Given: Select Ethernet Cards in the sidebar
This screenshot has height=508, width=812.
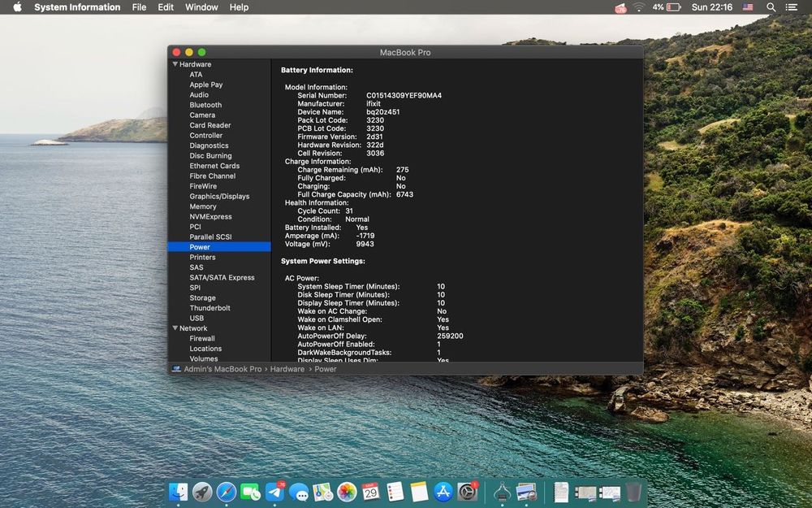Looking at the screenshot, I should tap(214, 166).
